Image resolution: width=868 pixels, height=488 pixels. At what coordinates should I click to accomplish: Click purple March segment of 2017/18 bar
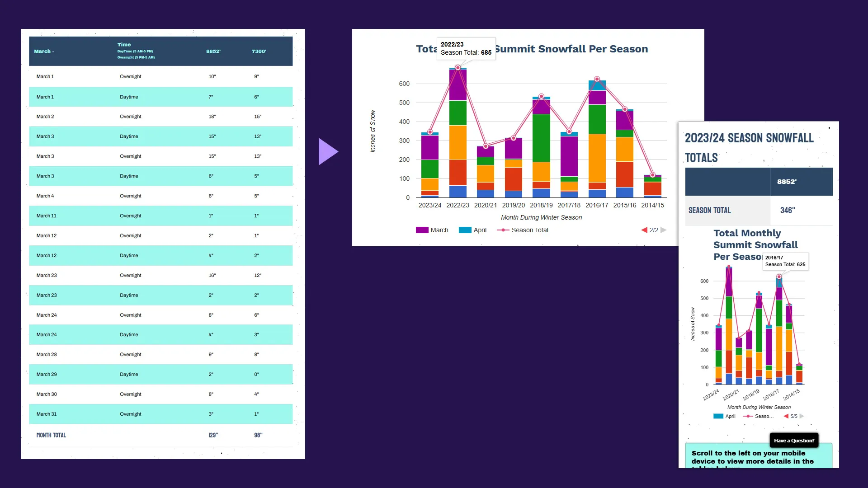click(569, 156)
